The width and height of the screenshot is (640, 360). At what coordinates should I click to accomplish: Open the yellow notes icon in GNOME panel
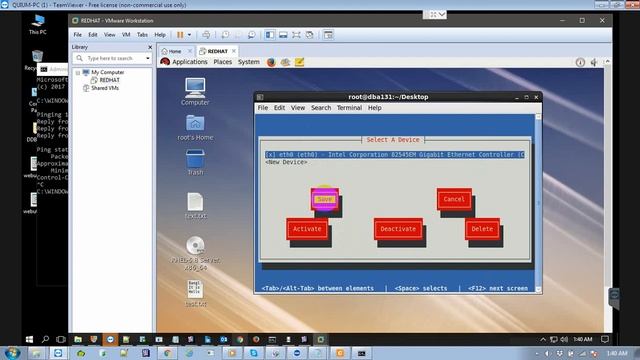299,62
